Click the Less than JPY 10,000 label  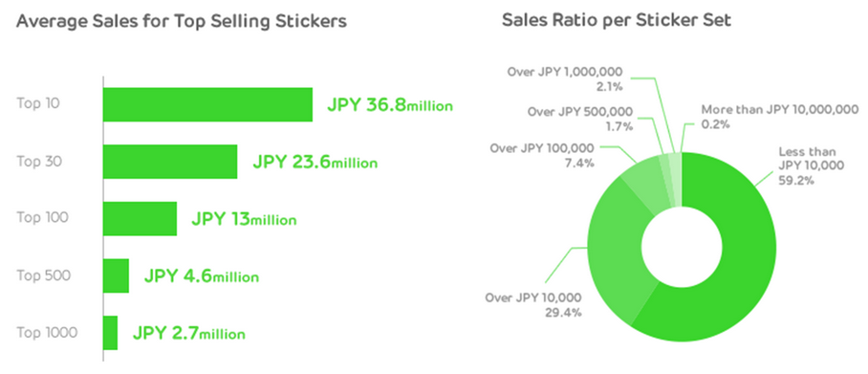coord(811,165)
